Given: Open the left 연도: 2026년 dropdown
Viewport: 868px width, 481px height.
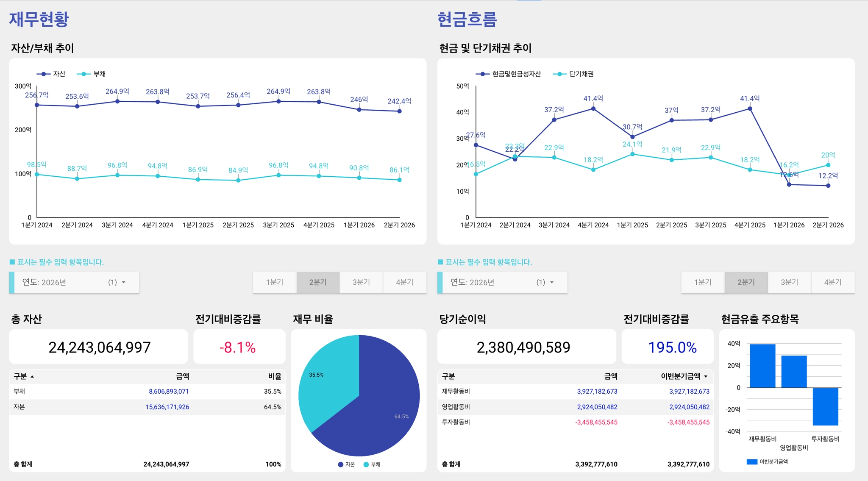Looking at the screenshot, I should (74, 282).
